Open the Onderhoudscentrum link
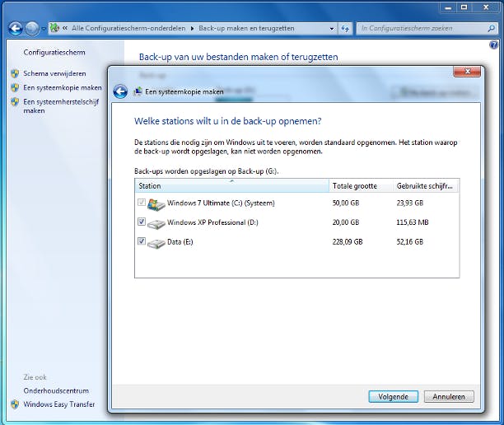 pos(56,391)
